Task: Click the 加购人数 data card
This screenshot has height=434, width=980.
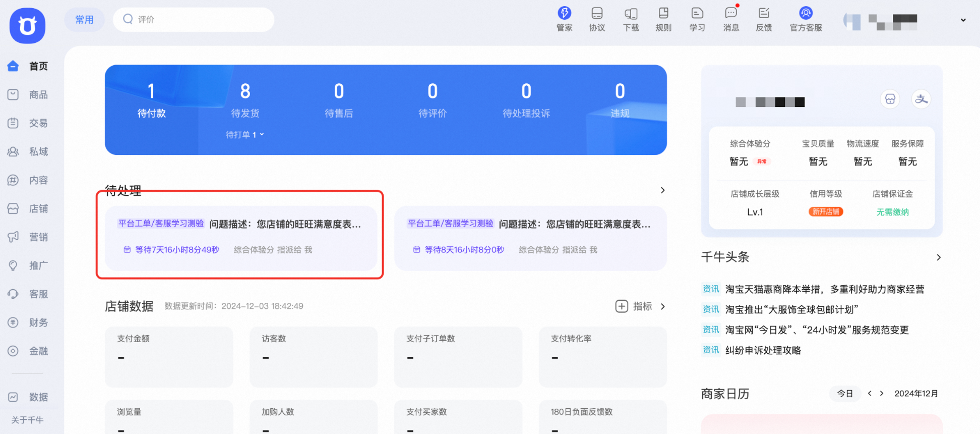Action: [x=314, y=417]
